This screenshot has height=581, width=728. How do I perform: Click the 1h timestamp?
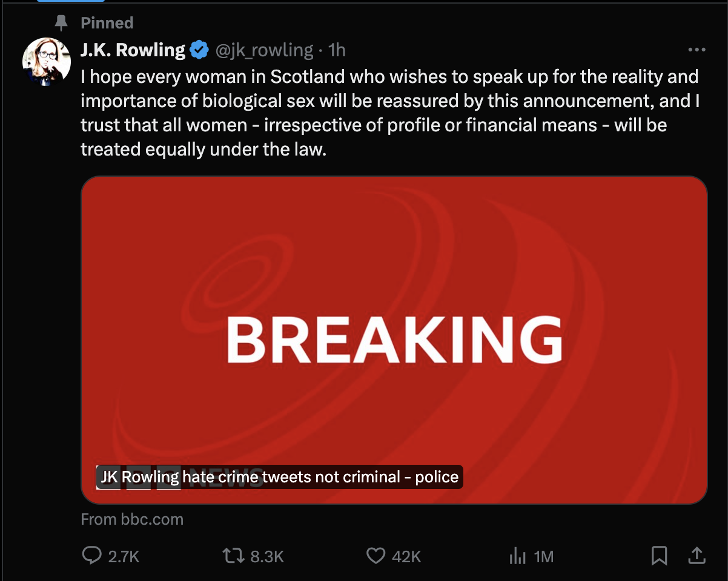click(x=337, y=50)
